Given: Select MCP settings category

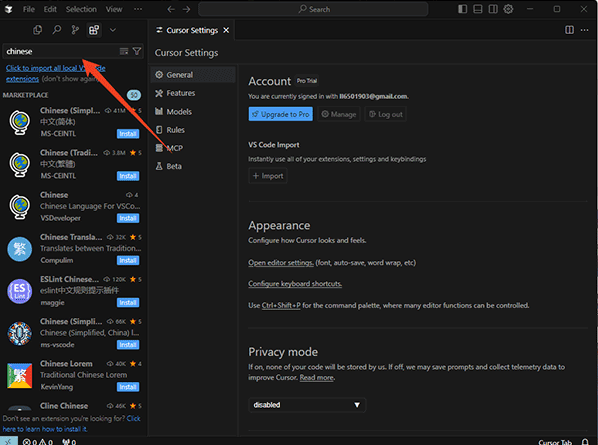Looking at the screenshot, I should click(x=193, y=148).
